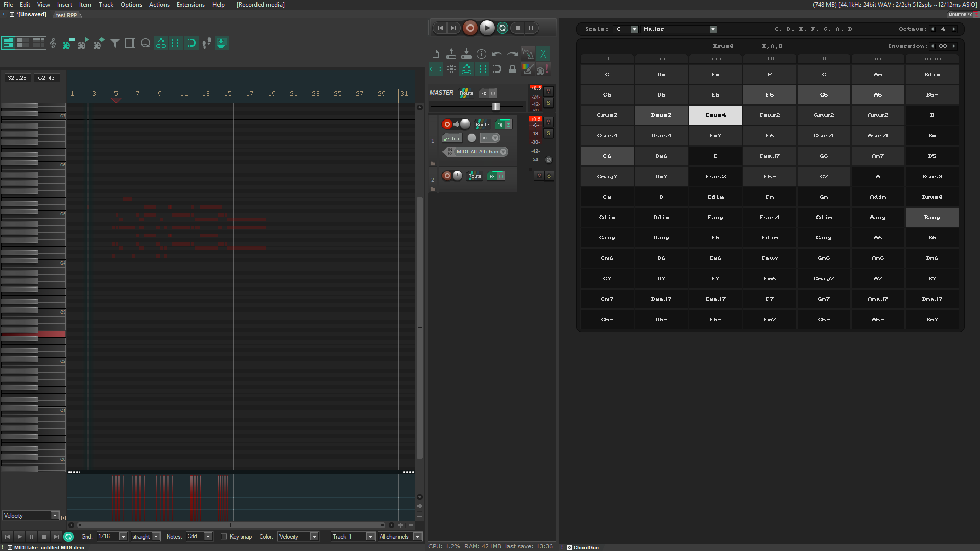Click the redo arrow in main toolbar

(512, 54)
